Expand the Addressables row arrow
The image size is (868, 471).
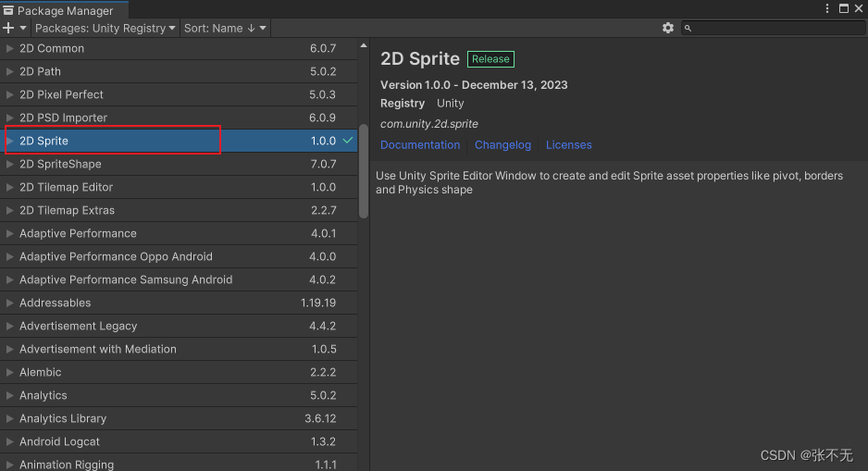(9, 303)
